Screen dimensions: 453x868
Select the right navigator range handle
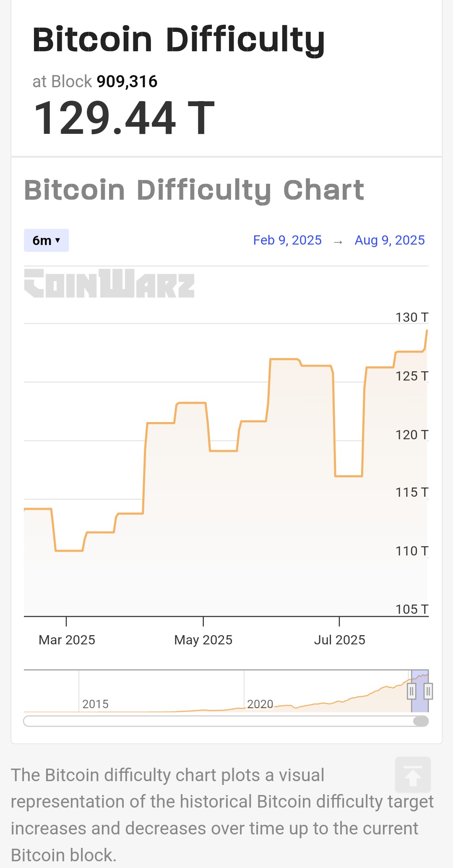[428, 691]
